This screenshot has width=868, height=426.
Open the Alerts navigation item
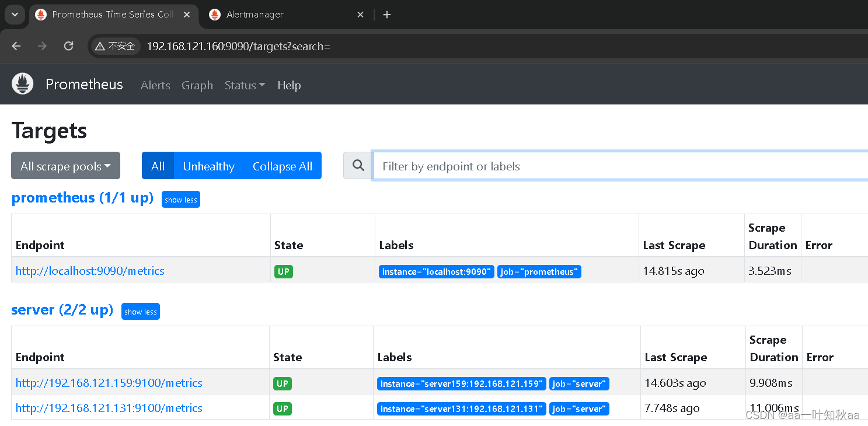(155, 85)
